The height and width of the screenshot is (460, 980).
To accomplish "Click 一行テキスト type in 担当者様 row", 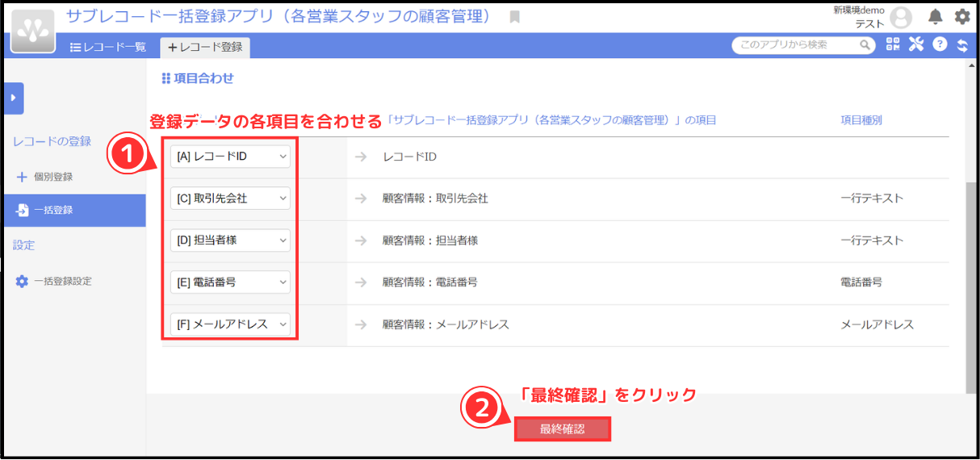I will coord(872,240).
